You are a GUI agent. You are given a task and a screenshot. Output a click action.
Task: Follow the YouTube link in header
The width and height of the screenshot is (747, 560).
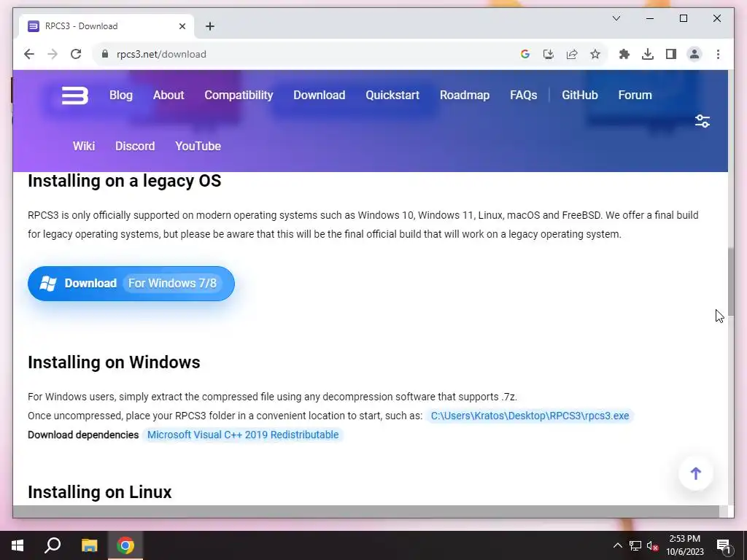(198, 146)
